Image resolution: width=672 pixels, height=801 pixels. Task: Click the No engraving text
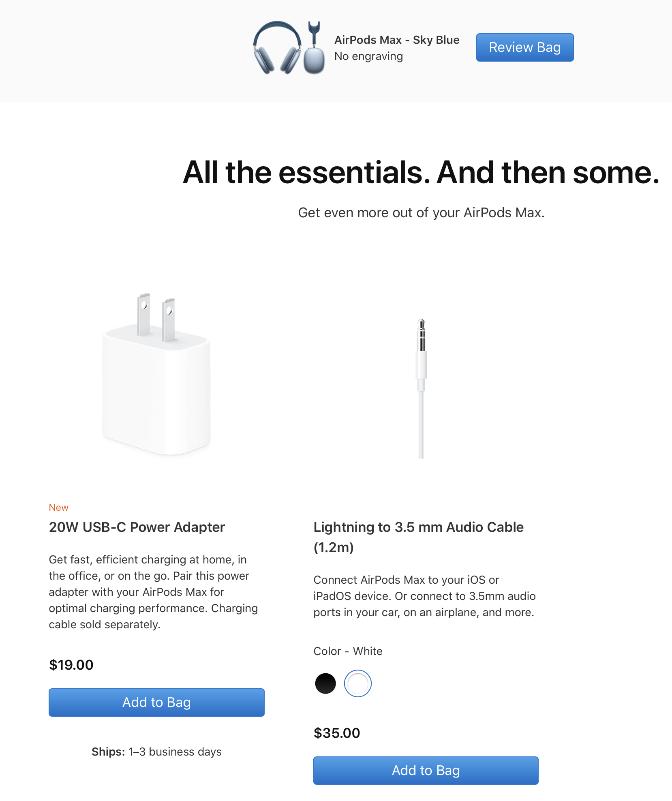tap(368, 56)
